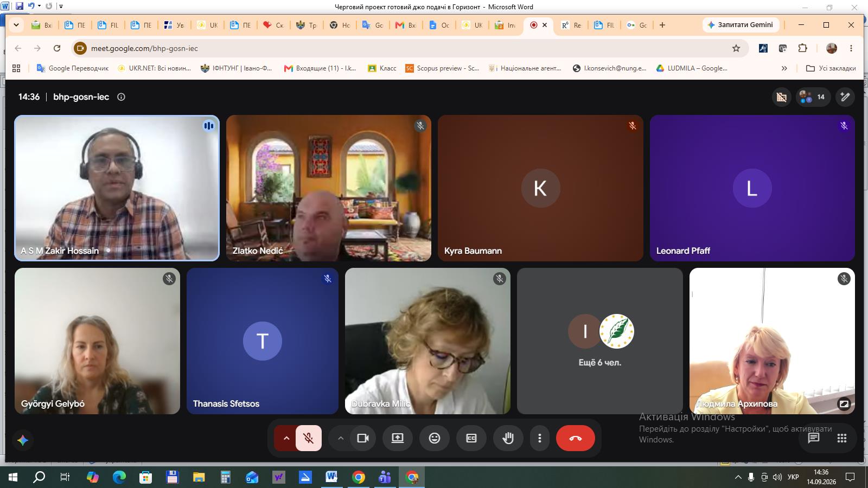
Task: Unmute the microphone toggle
Action: (309, 438)
